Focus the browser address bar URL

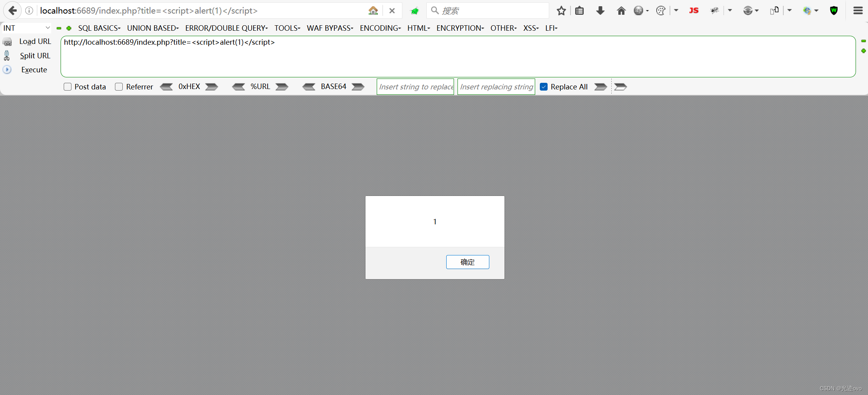(x=202, y=10)
